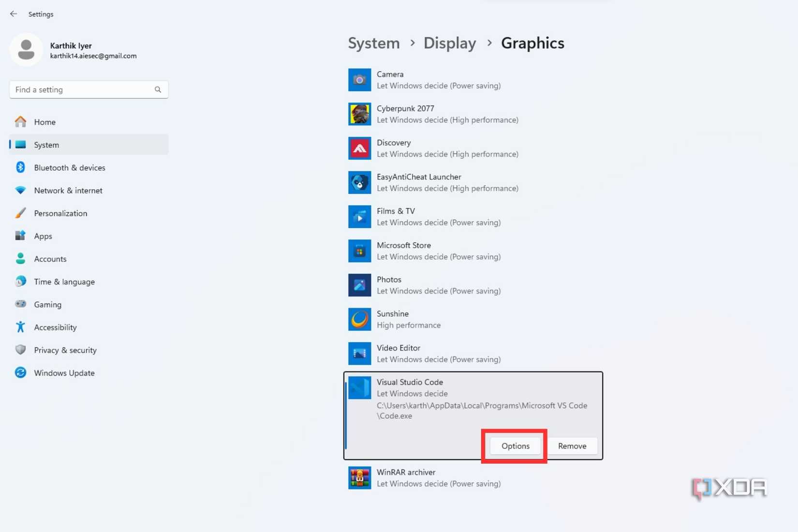Image resolution: width=798 pixels, height=532 pixels.
Task: Click the Microsoft Store app icon
Action: (359, 251)
